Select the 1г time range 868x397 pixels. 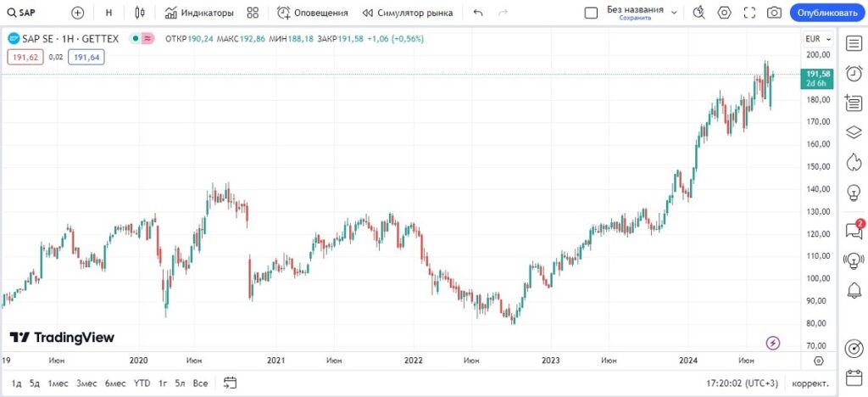(163, 383)
